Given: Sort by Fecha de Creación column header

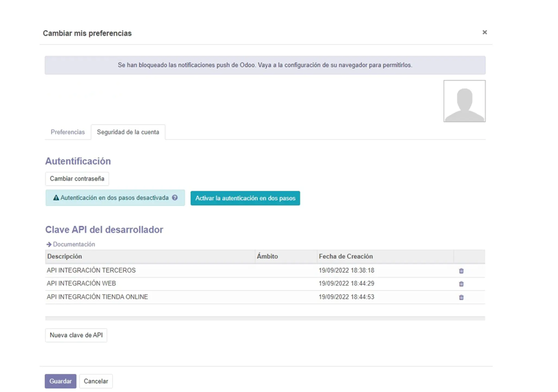Looking at the screenshot, I should pyautogui.click(x=385, y=256).
